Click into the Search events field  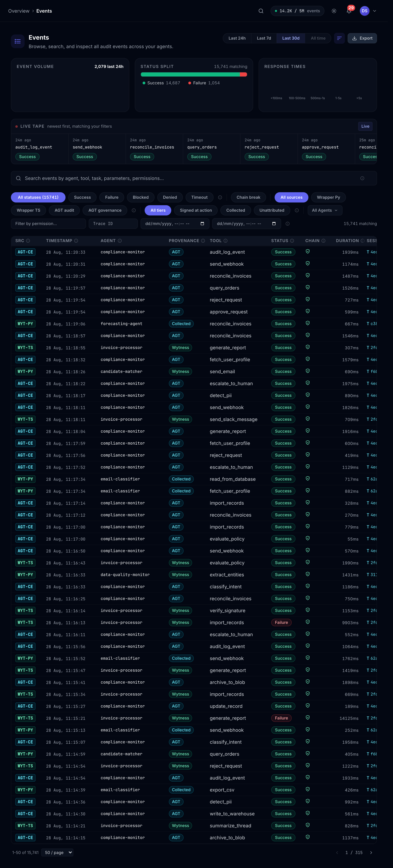(194, 178)
